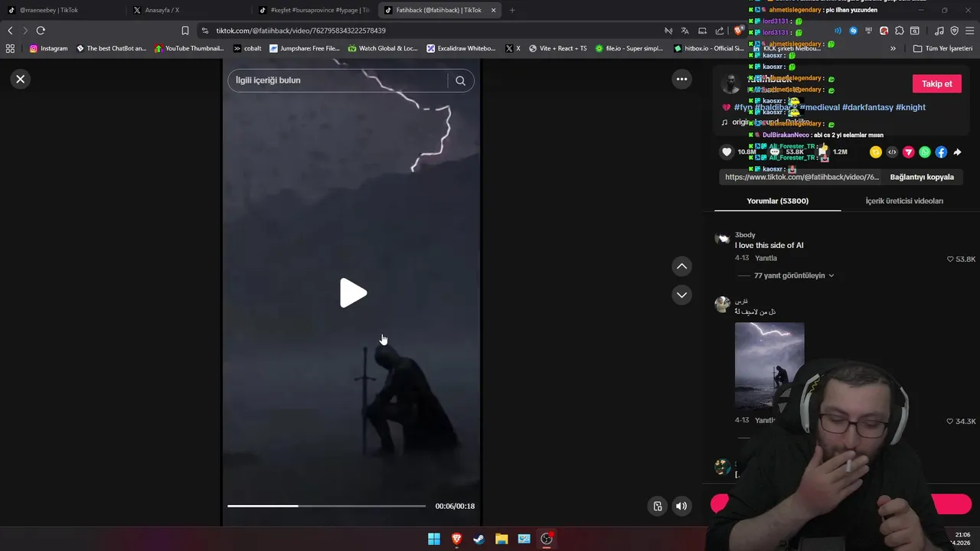The image size is (980, 551).
Task: Open 3body commenter avatar
Action: pyautogui.click(x=722, y=238)
